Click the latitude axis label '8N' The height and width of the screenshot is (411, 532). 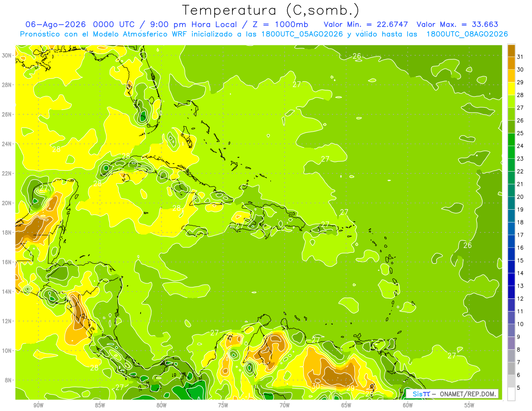(8, 380)
